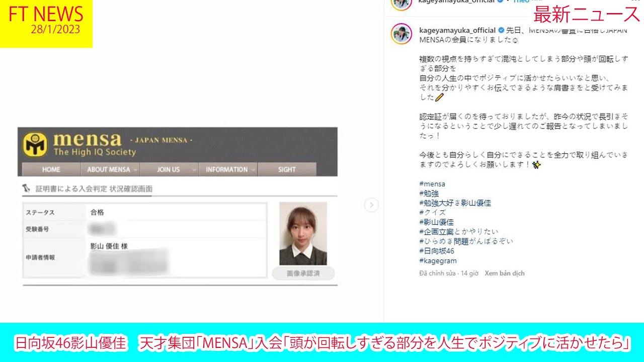Click the 証明書による入会判定 状況確認画面 heading

tap(94, 189)
